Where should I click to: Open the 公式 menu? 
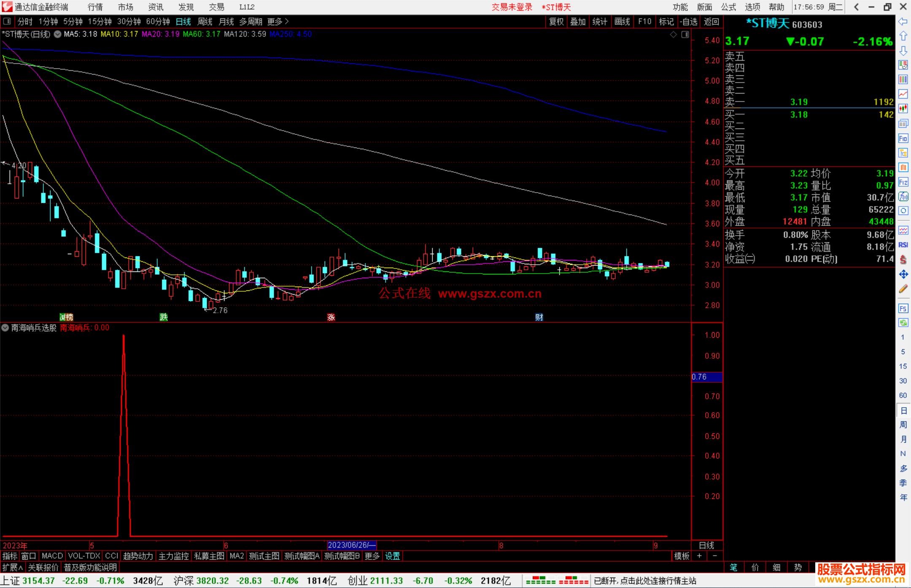click(x=728, y=7)
